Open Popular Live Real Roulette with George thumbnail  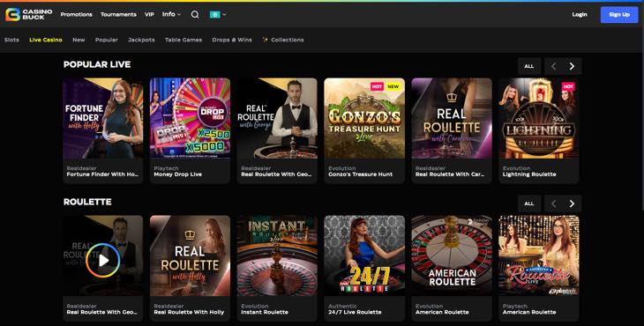tap(277, 118)
